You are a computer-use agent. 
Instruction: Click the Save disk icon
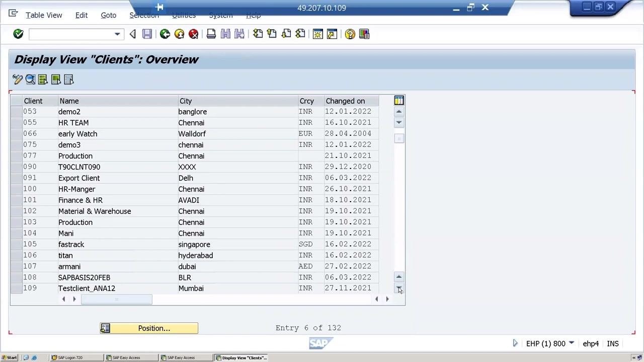147,34
